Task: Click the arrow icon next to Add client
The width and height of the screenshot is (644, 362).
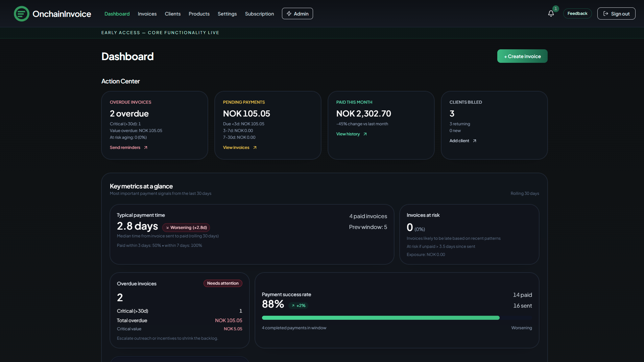Action: tap(474, 140)
